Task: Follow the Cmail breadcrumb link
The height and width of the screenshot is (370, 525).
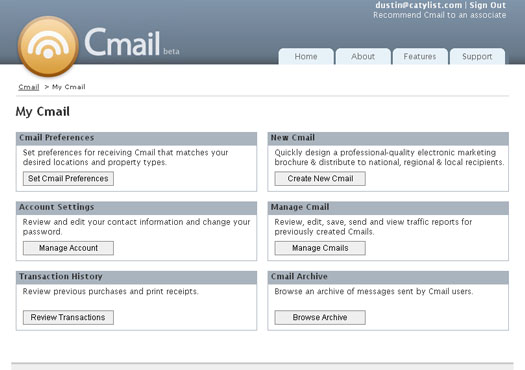Action: coord(29,87)
